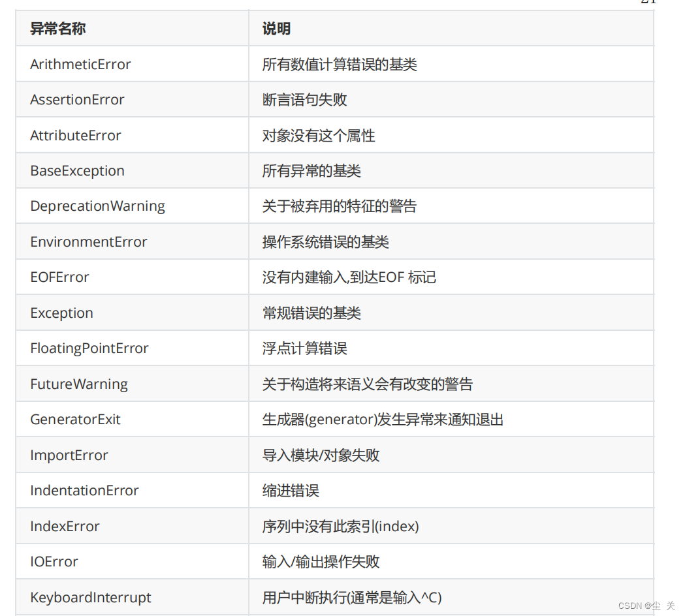Click the ArithmeticError cell
Viewport: 685px width, 616px height.
coord(80,65)
